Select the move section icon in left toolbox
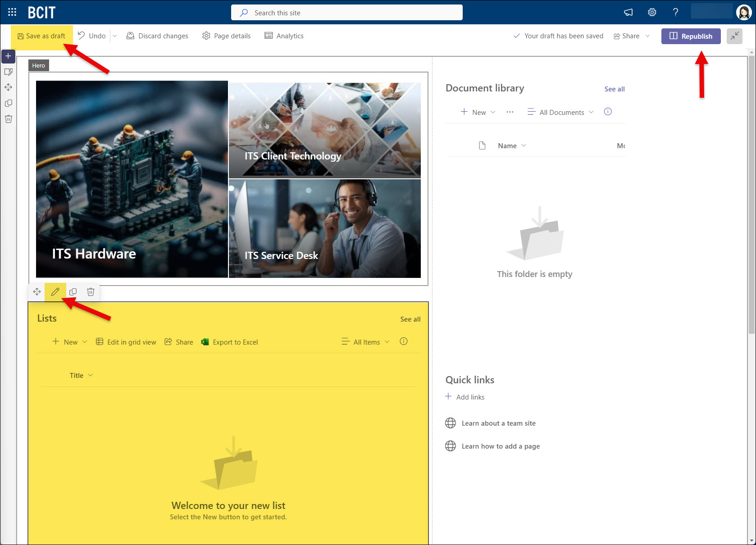Screen dimensions: 756x545 pyautogui.click(x=8, y=87)
